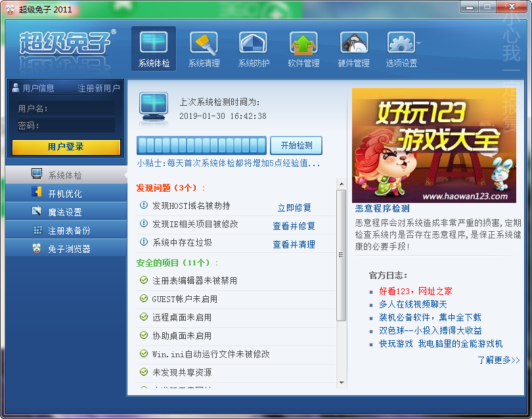Click green check icon beside Win.ini自动运行文件未被修改
Viewport: 532px width, 419px height.
(144, 353)
